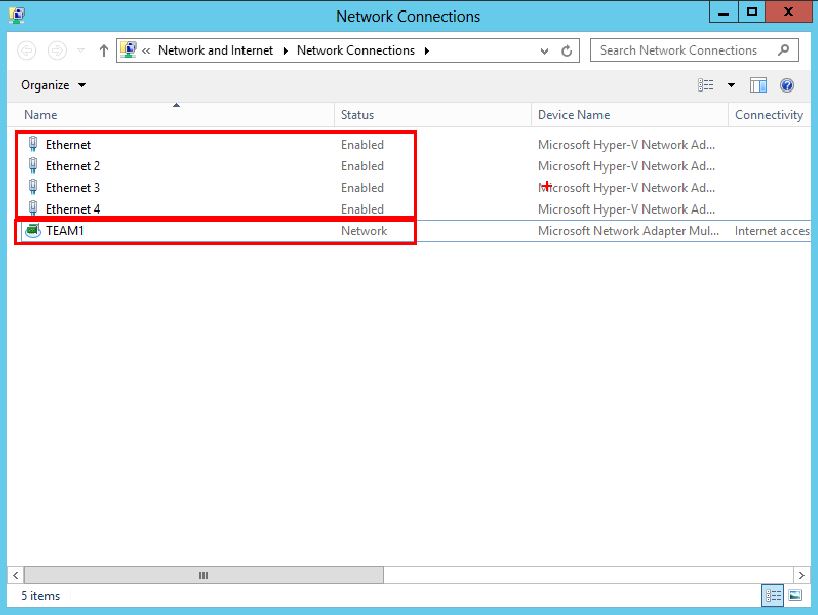Open the Help question mark icon
This screenshot has width=818, height=615.
[x=786, y=86]
